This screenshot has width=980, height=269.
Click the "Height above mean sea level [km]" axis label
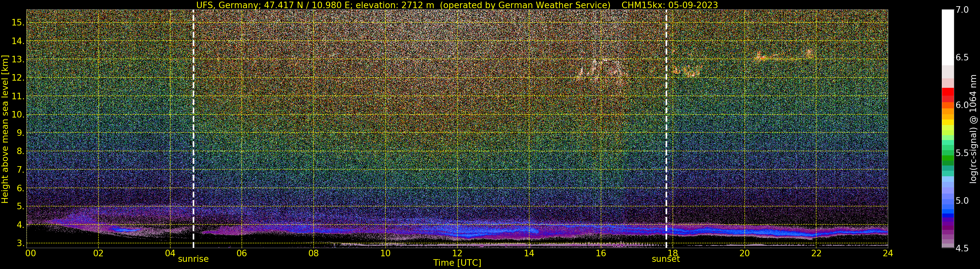[5, 129]
